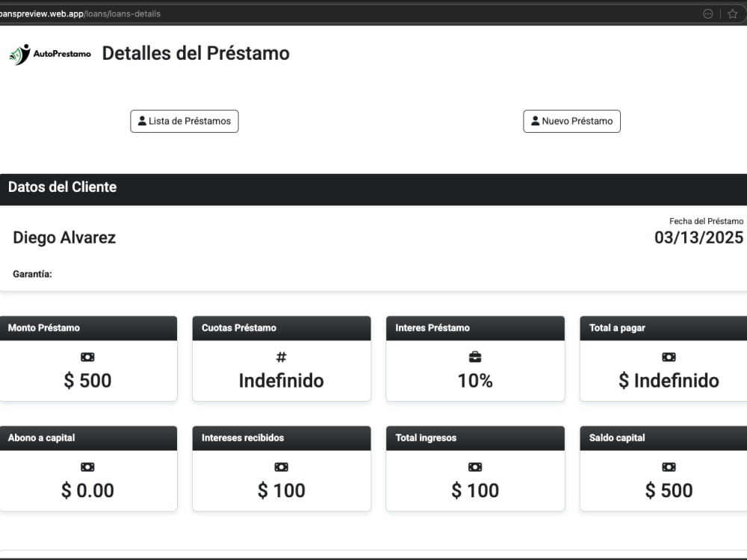Click the client name Diego Alvarez
The image size is (747, 560).
pyautogui.click(x=64, y=237)
